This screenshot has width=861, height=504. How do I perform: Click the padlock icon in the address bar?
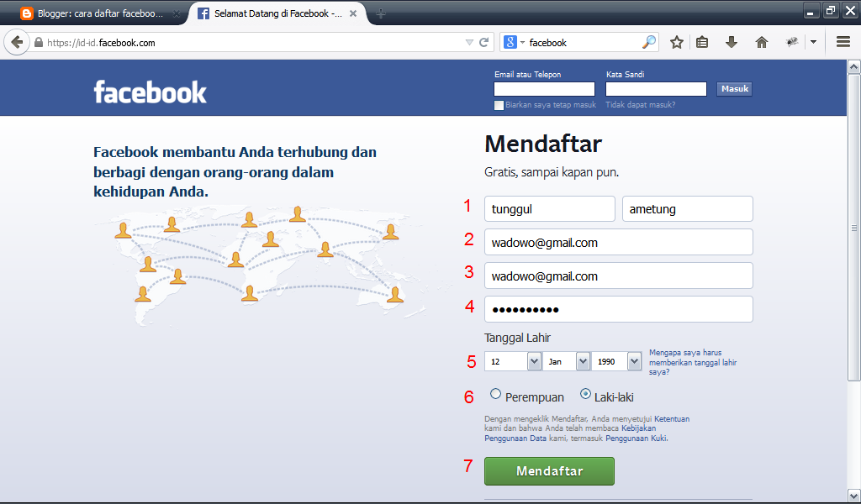tap(39, 41)
